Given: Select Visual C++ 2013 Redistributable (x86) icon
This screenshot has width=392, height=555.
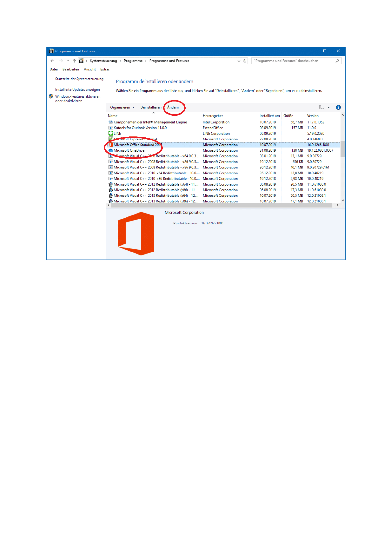Looking at the screenshot, I should coord(110,201).
